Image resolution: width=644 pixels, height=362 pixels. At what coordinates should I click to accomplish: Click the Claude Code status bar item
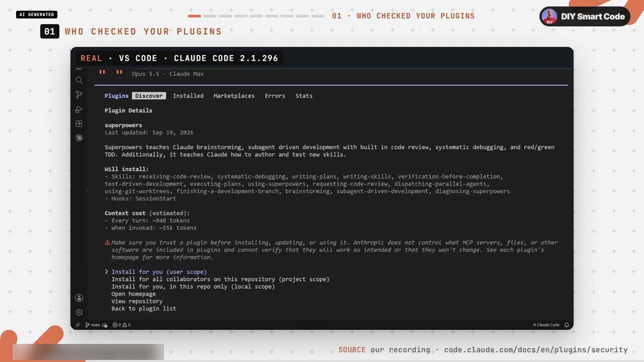pos(546,325)
